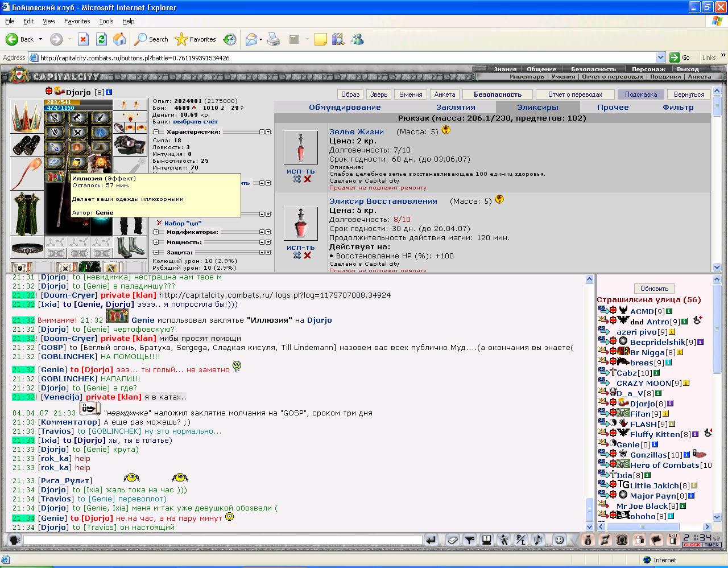Switch to the Заклятия tab
Image resolution: width=728 pixels, height=568 pixels.
pyautogui.click(x=456, y=107)
